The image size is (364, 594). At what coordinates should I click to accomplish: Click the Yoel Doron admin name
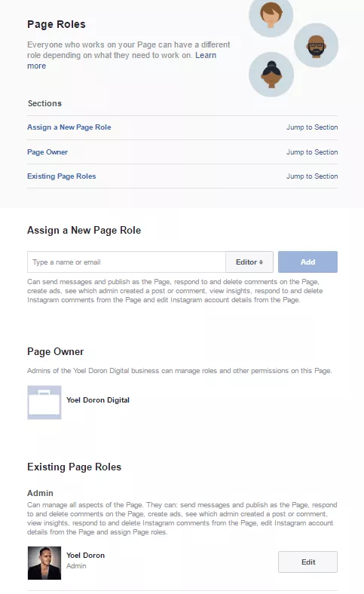point(86,556)
